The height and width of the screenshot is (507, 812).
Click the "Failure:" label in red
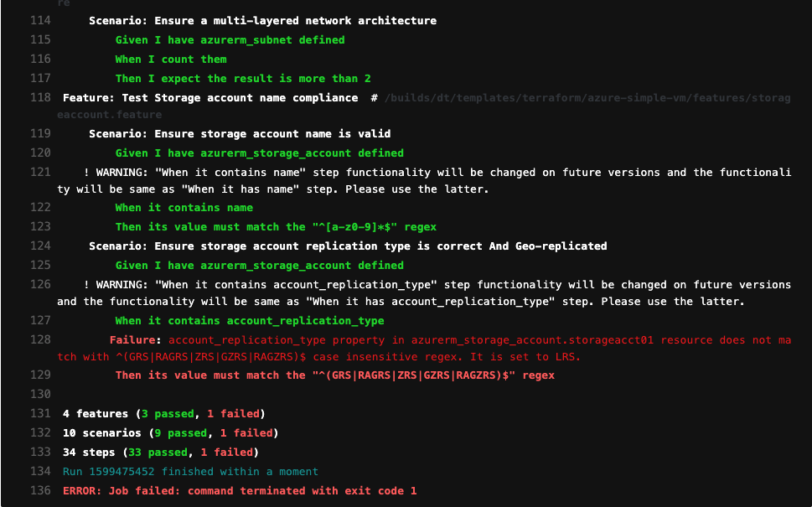point(134,339)
